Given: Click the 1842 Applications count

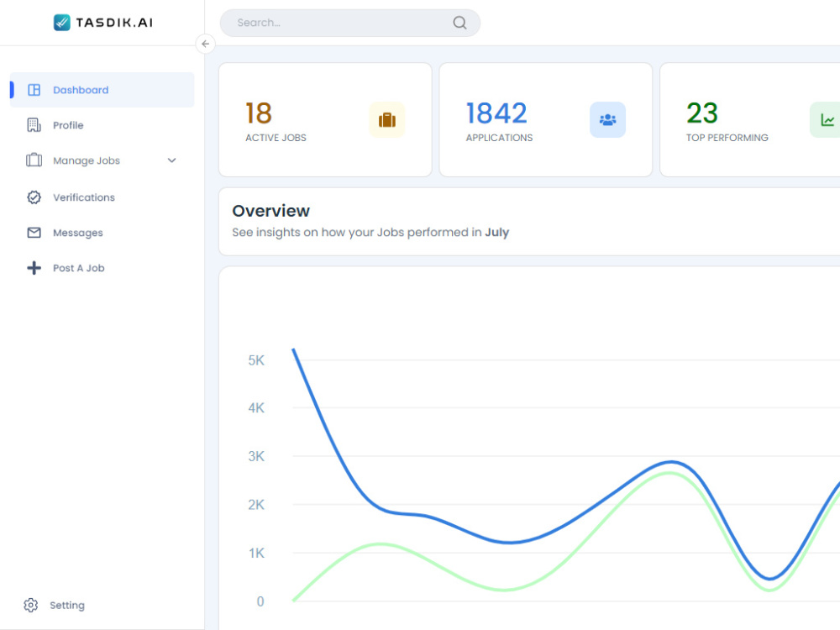Looking at the screenshot, I should pos(496,113).
